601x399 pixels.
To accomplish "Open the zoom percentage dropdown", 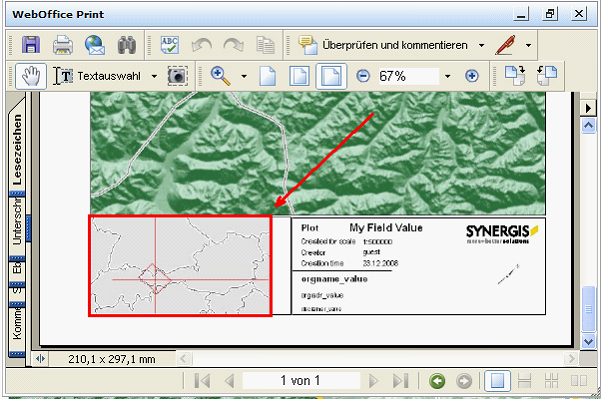I will click(447, 76).
